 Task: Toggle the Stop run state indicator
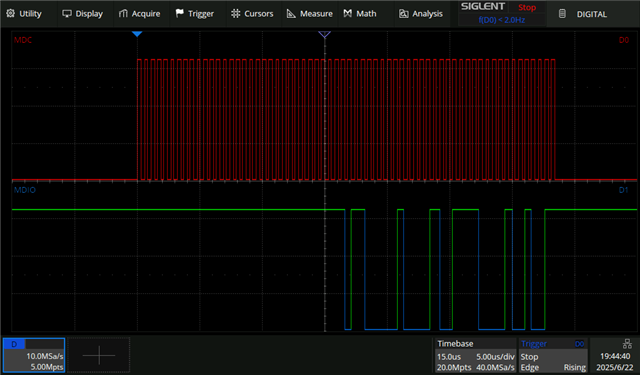527,7
